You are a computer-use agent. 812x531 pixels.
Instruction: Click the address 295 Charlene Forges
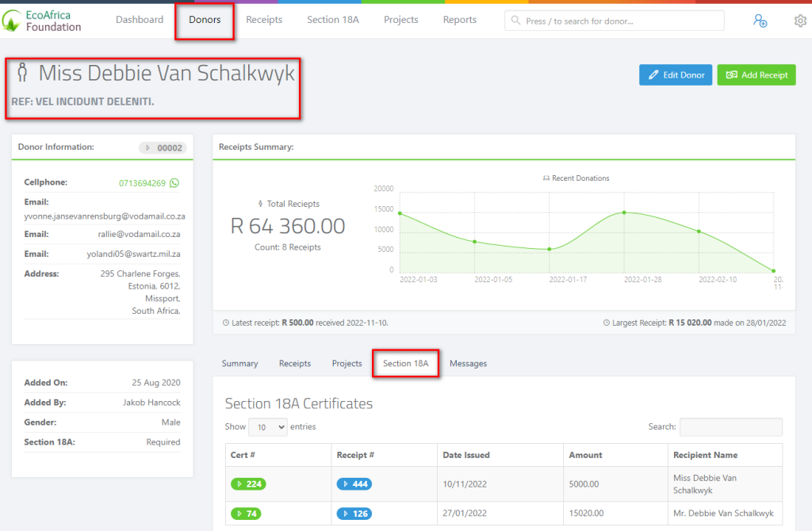click(x=140, y=273)
